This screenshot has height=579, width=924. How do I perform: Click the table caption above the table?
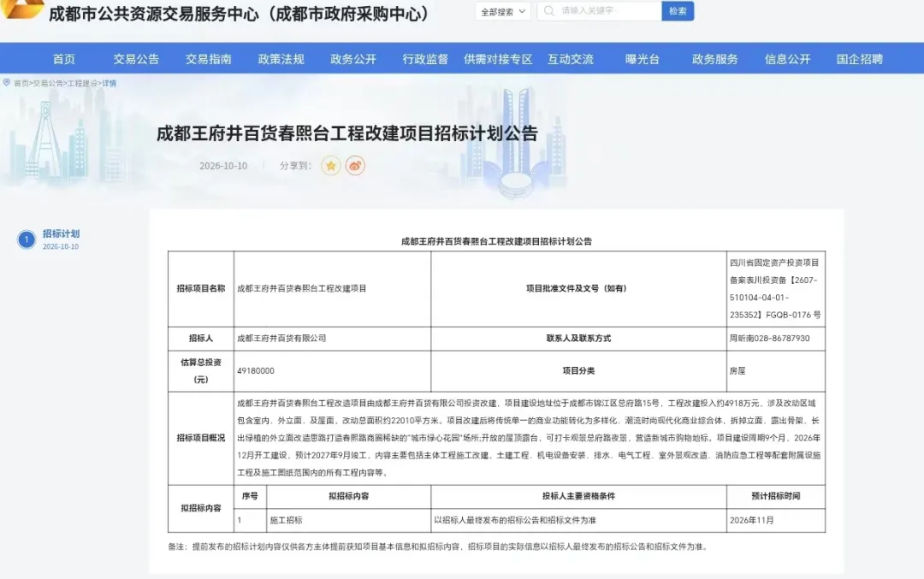click(496, 241)
